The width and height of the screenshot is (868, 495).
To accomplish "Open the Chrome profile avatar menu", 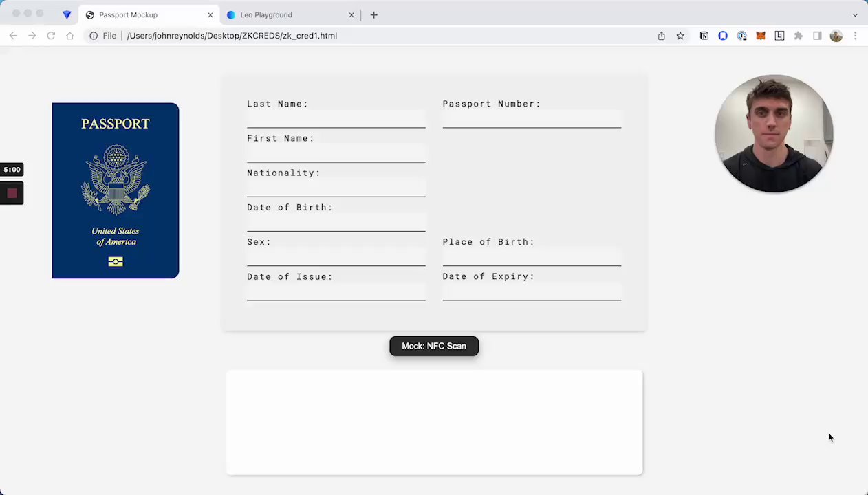I will (x=836, y=36).
